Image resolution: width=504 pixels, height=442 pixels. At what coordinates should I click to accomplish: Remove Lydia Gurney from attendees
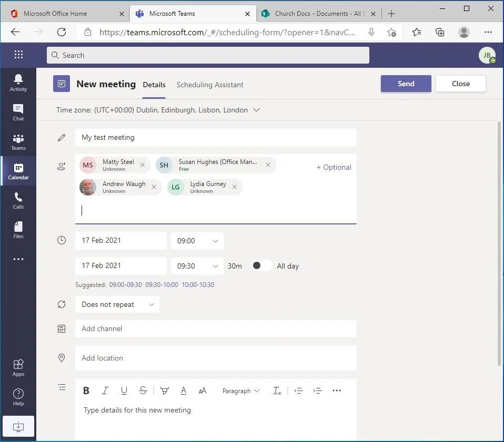(x=235, y=187)
